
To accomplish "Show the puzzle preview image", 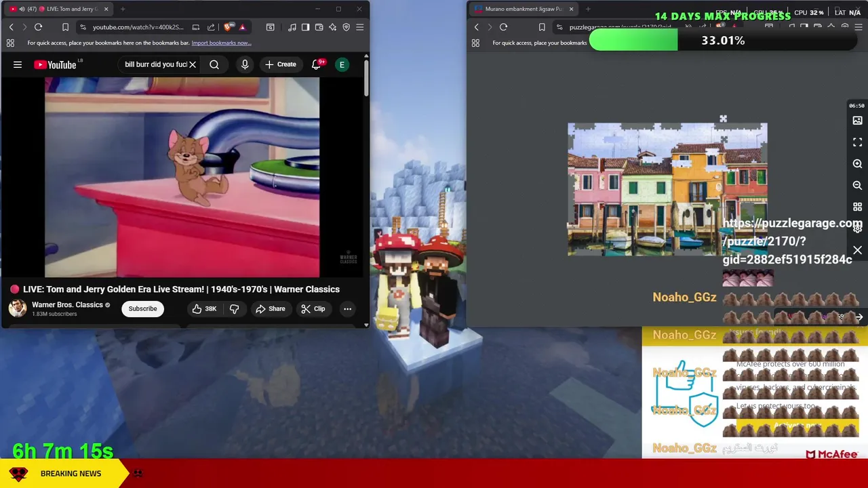I will tap(857, 121).
